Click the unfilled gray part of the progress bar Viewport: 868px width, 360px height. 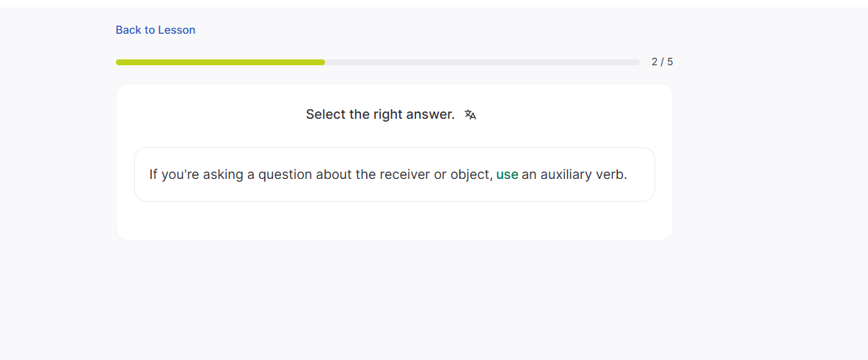[482, 62]
